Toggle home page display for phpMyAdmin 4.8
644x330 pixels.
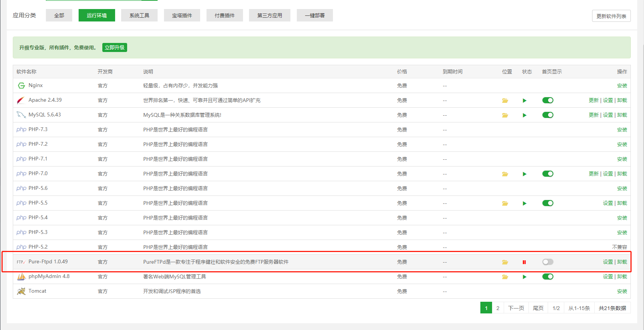click(548, 277)
